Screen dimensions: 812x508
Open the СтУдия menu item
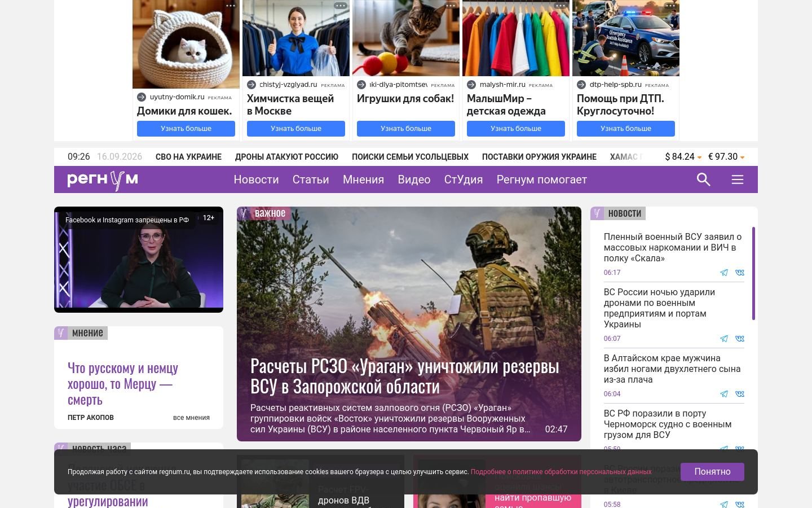[464, 179]
